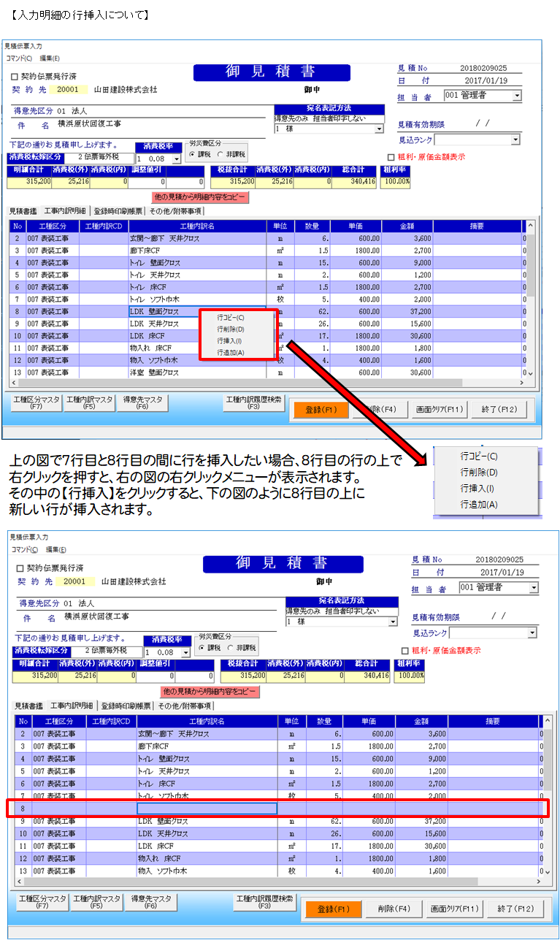Screen dimensions: 560x940
Task: Click the red 他の見積から明細内容をコピー button in upper window
Action: [x=200, y=197]
